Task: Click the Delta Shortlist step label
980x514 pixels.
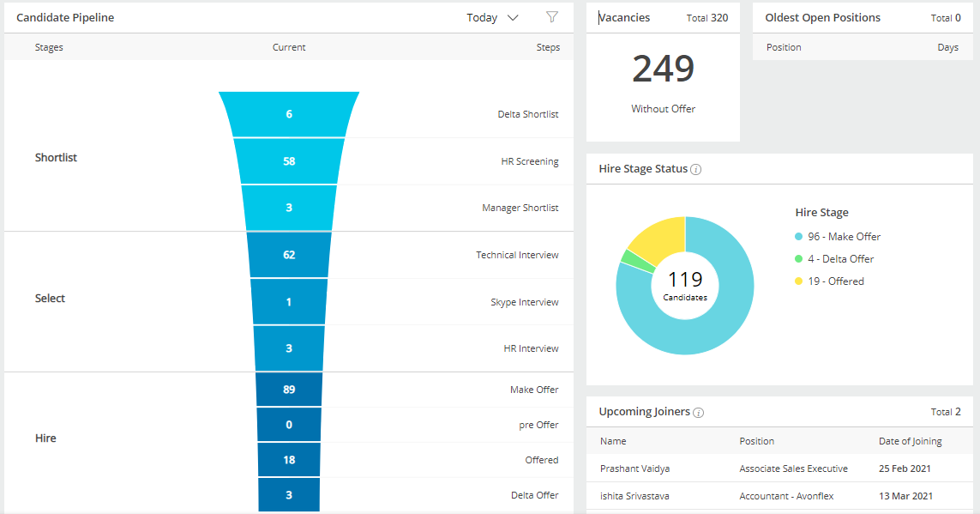Action: coord(527,113)
